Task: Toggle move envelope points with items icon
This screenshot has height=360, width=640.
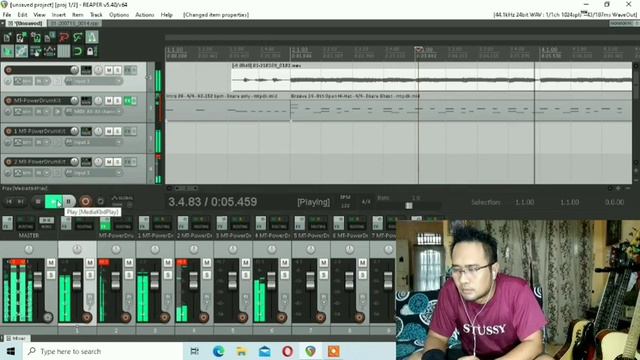Action: pos(49,51)
